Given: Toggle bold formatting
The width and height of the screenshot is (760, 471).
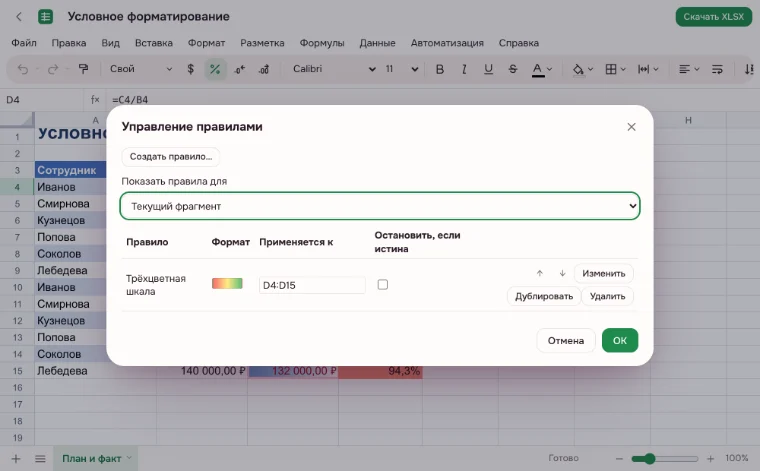Looking at the screenshot, I should click(x=440, y=69).
